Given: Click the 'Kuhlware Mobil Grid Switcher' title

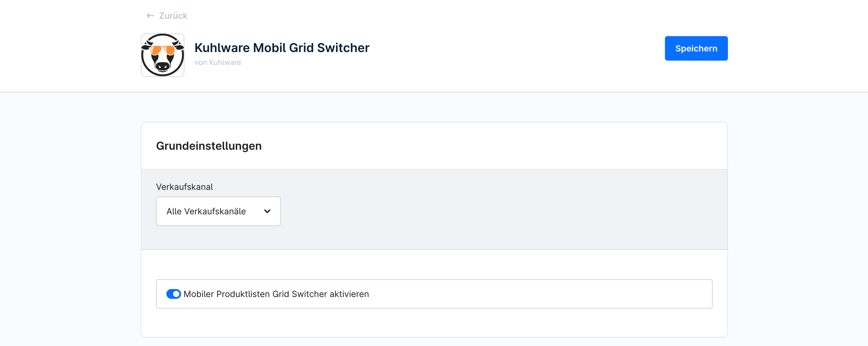Looking at the screenshot, I should (282, 47).
